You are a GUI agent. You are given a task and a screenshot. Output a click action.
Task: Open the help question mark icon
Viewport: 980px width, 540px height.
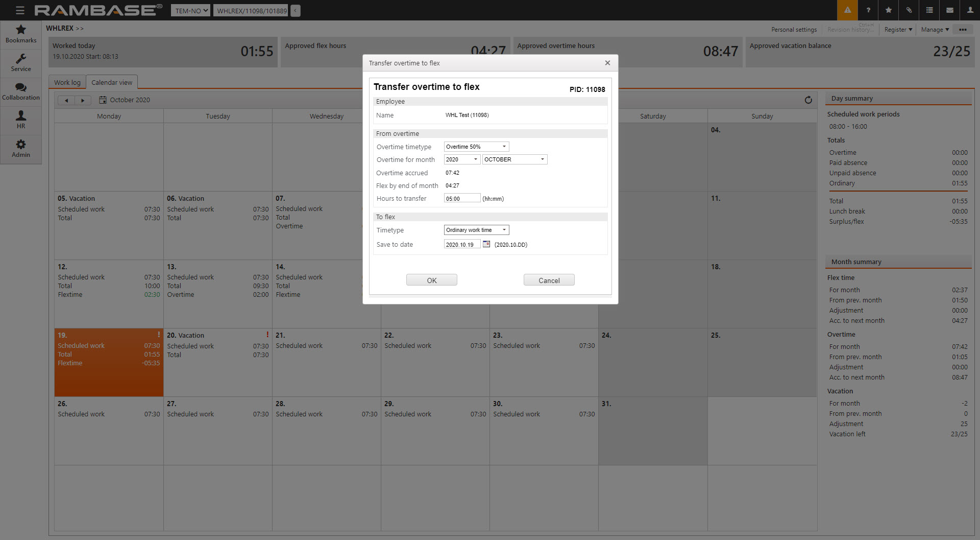point(868,10)
